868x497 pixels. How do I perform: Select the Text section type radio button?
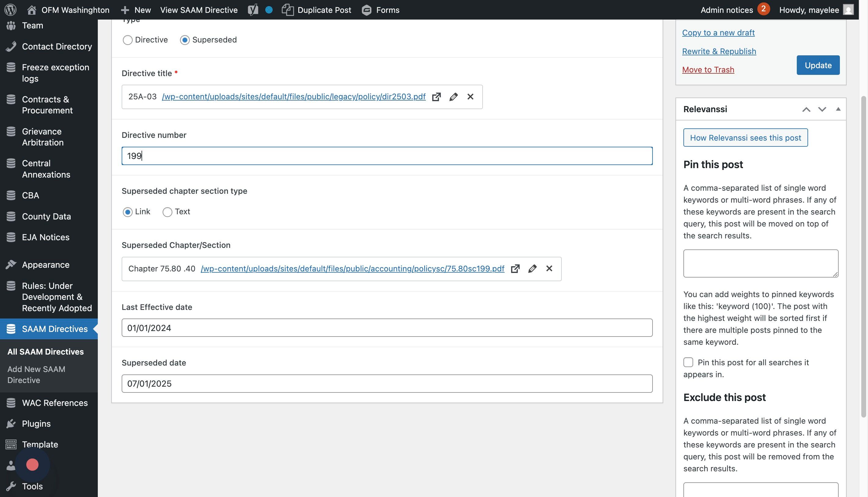point(167,212)
